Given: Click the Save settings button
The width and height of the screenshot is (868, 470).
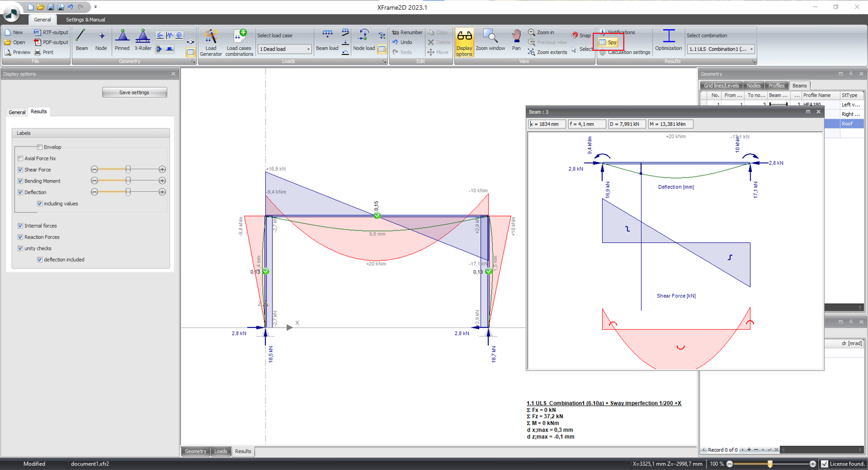Looking at the screenshot, I should [134, 93].
